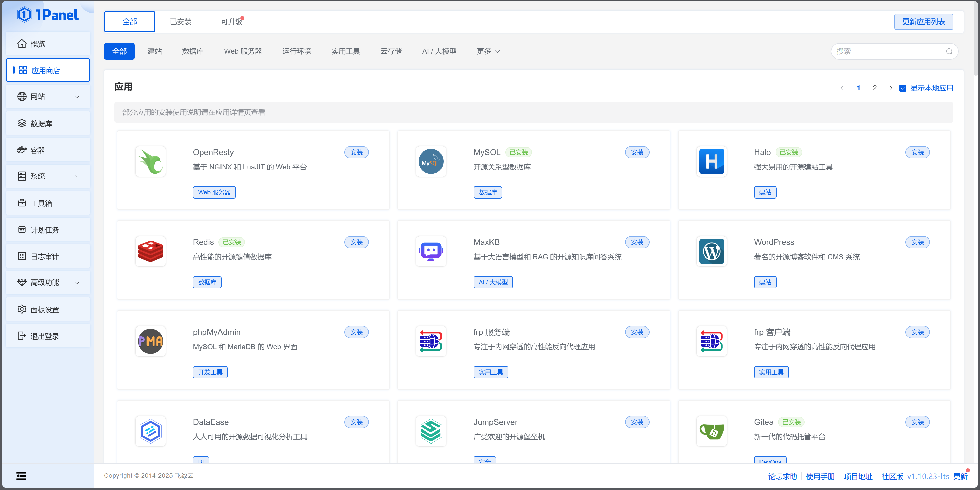Screen dimensions: 980x490
Task: Click the phpMyAdmin PMA icon
Action: 150,341
